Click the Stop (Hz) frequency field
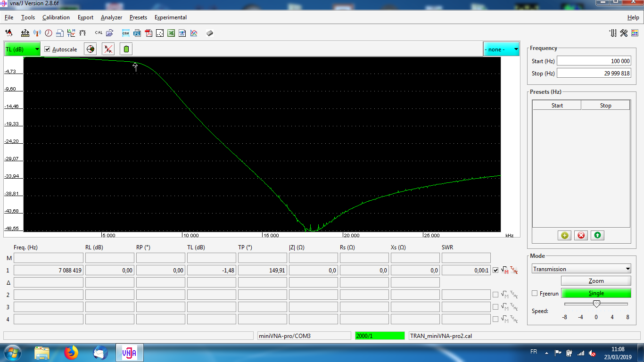644x362 pixels. click(594, 73)
